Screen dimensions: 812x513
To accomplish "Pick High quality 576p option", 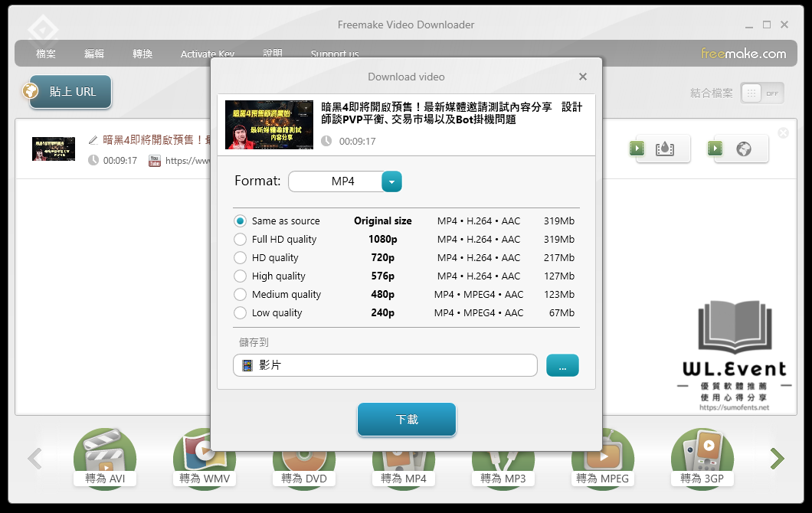I will pyautogui.click(x=240, y=276).
